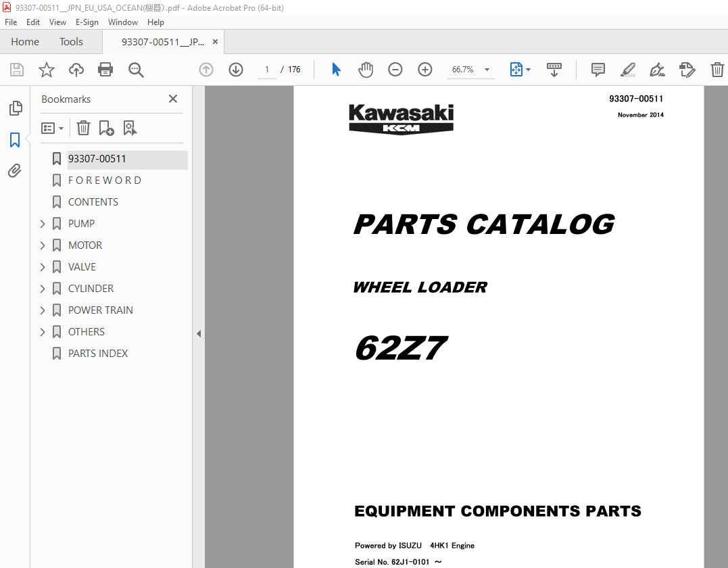Screen dimensions: 728x568
Task: Zoom in with plus circle icon
Action: point(424,70)
